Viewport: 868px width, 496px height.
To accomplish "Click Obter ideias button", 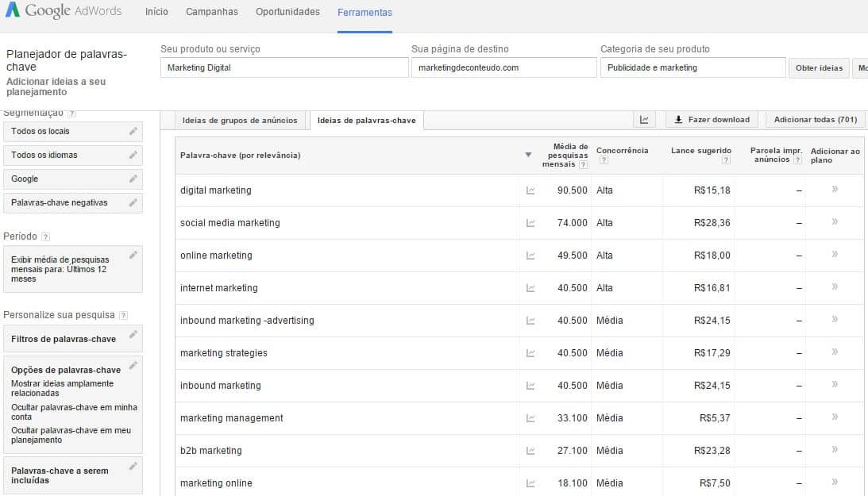I will pyautogui.click(x=820, y=68).
